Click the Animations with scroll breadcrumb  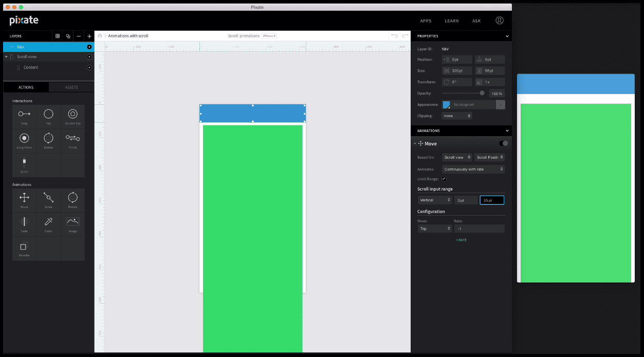coord(128,36)
